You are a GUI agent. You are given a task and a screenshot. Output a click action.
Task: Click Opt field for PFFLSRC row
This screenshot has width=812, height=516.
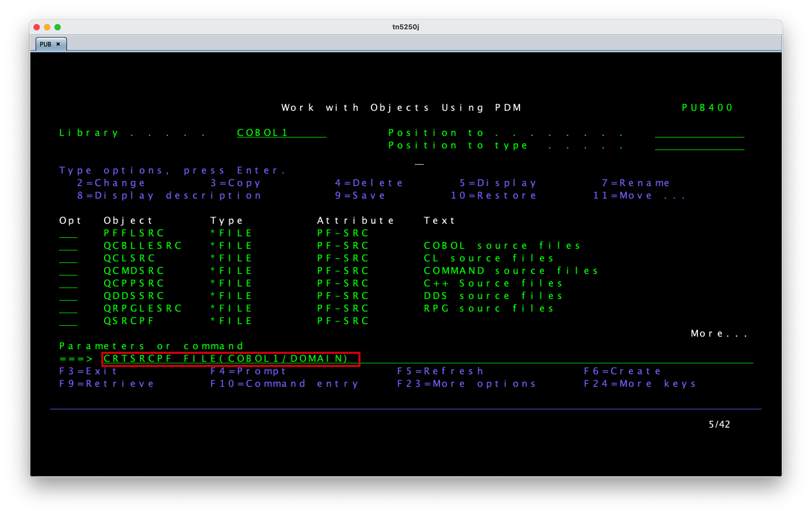[x=68, y=233]
